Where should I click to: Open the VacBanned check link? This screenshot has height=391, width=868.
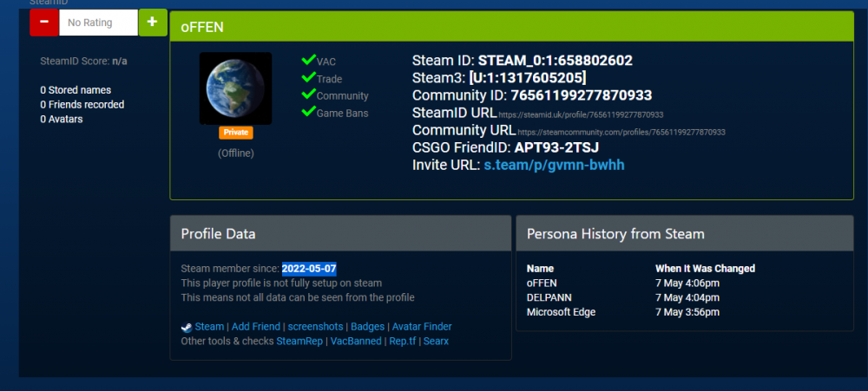coord(356,342)
